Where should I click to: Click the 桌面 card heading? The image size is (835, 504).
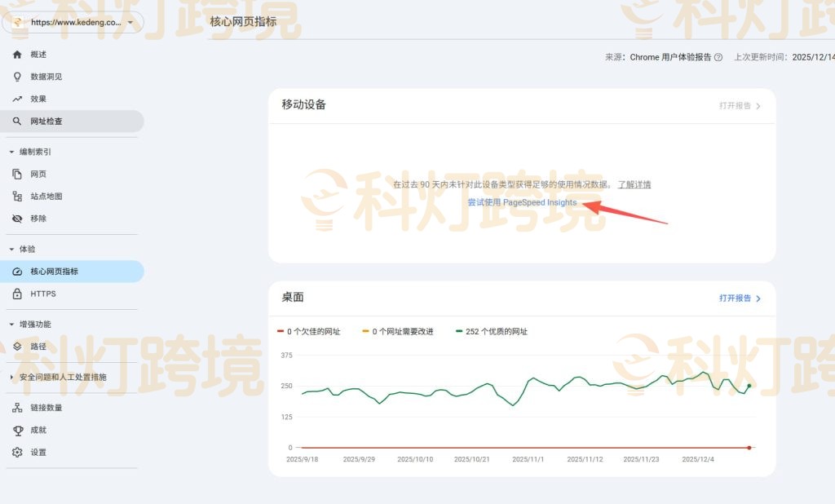click(x=293, y=298)
